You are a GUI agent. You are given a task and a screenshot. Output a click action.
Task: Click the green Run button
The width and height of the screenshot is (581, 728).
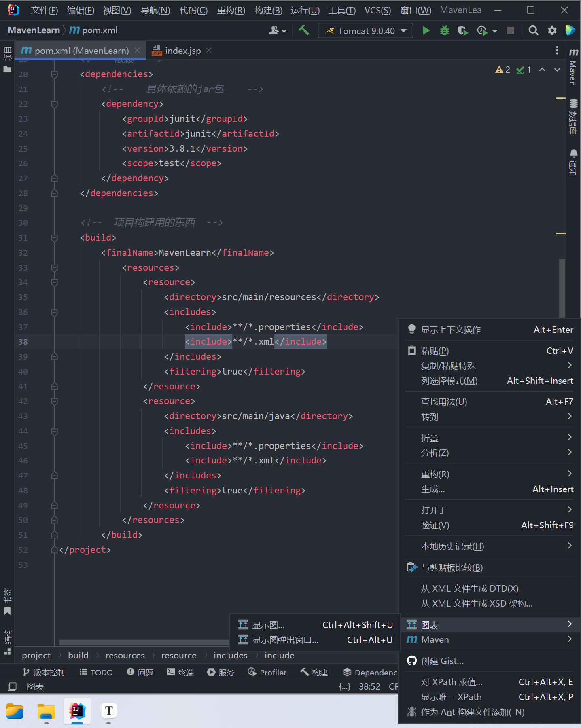click(x=426, y=31)
